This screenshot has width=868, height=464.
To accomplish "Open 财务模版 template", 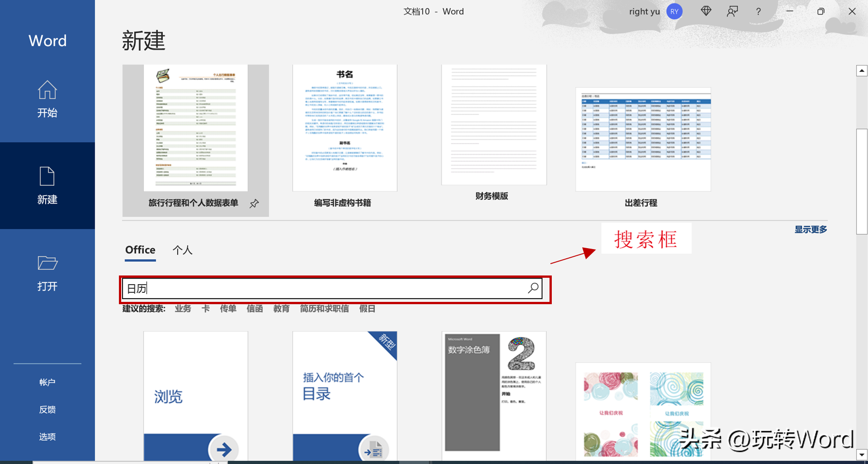I will (494, 125).
